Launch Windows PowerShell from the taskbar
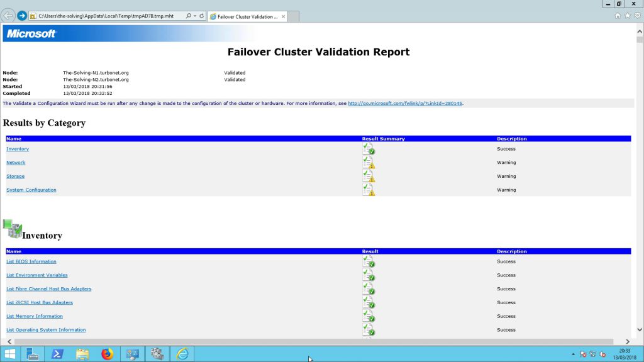 point(57,354)
